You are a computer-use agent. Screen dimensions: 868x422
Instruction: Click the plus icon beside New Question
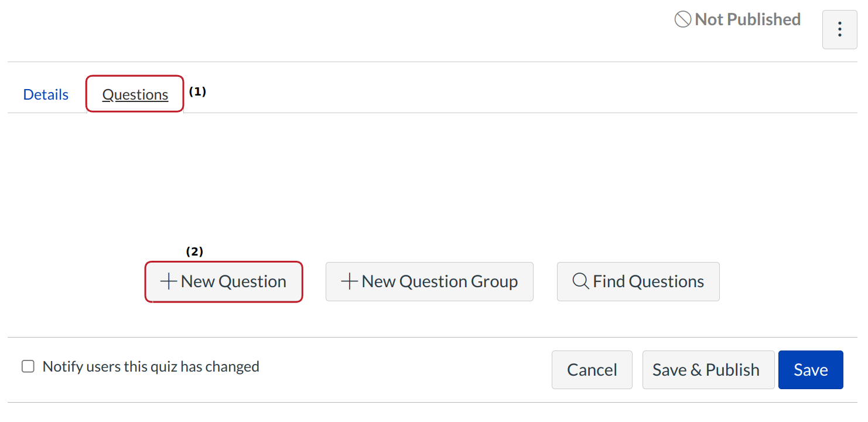pos(169,282)
